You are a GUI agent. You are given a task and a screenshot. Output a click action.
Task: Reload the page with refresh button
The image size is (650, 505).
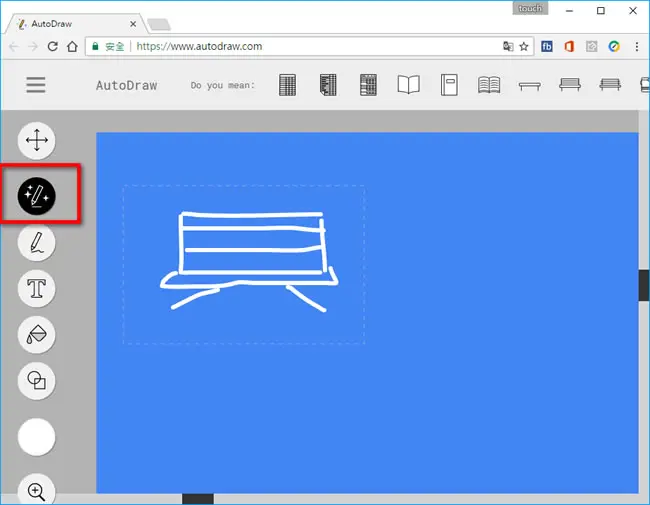point(53,46)
